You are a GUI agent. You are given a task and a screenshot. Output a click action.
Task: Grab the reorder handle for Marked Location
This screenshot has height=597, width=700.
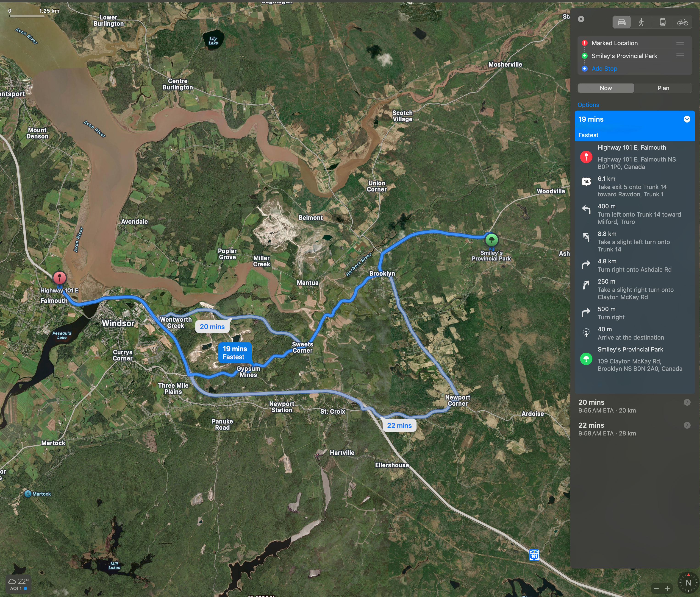[680, 43]
